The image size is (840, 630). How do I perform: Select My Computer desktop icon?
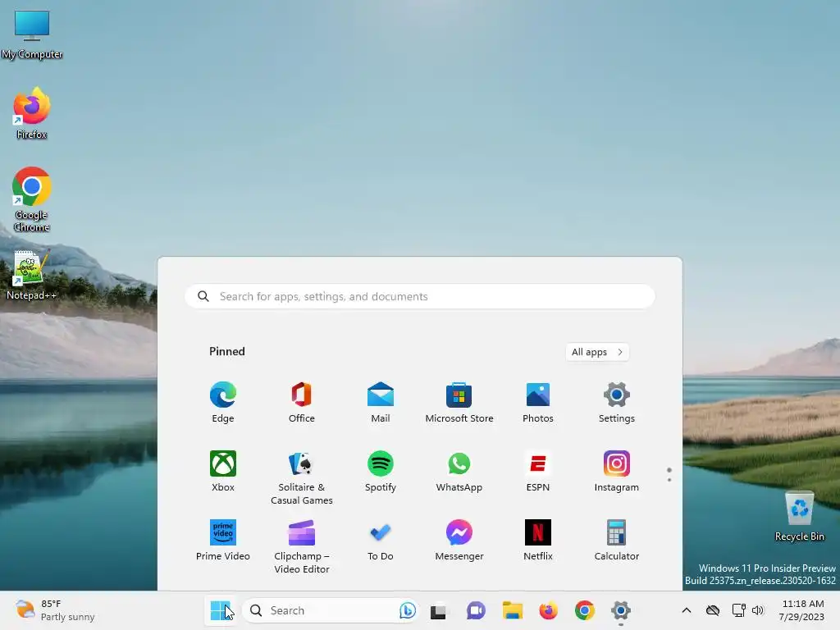pos(32,34)
